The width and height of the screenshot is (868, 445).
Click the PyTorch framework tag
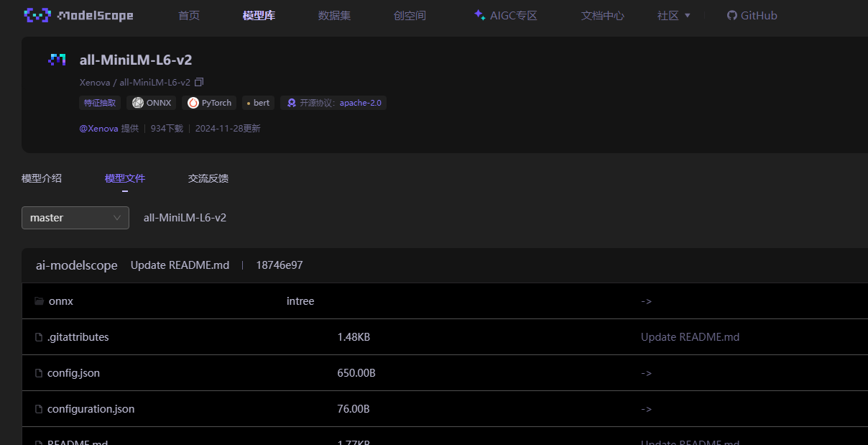(209, 103)
